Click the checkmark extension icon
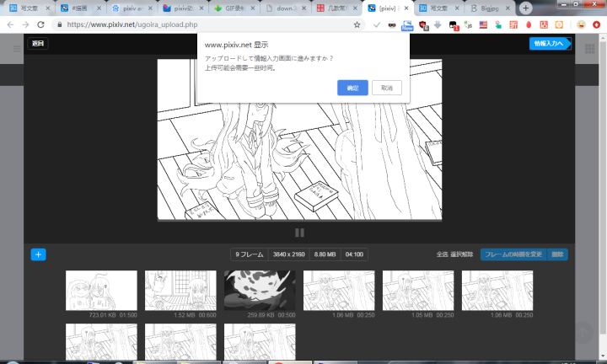This screenshot has width=607, height=364. tap(377, 24)
